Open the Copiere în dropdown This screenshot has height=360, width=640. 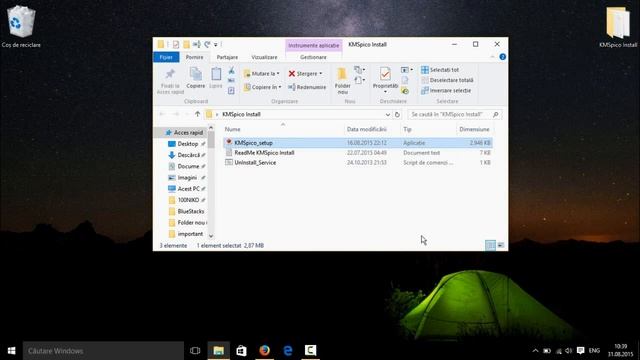(262, 87)
